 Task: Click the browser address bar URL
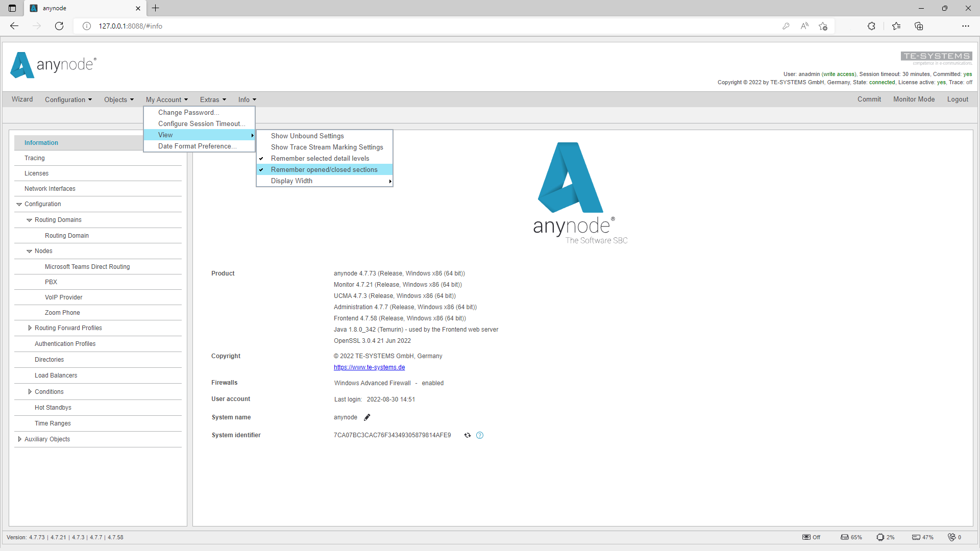click(131, 26)
